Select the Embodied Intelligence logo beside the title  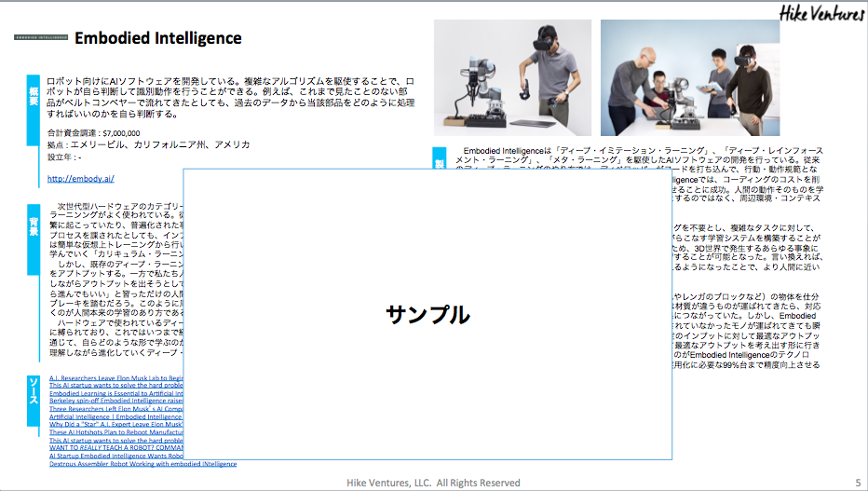coord(41,37)
